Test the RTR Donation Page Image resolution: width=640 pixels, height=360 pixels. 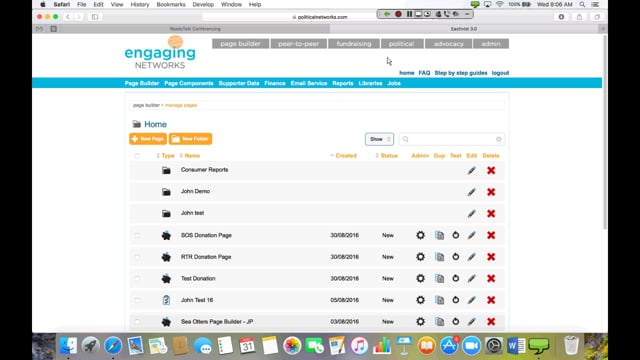[456, 257]
